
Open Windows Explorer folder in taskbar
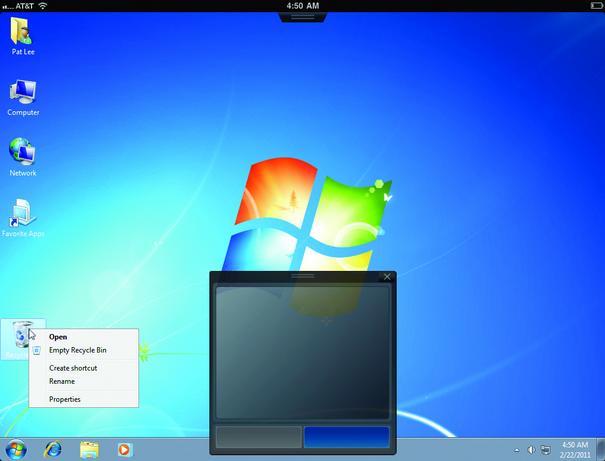(x=89, y=450)
